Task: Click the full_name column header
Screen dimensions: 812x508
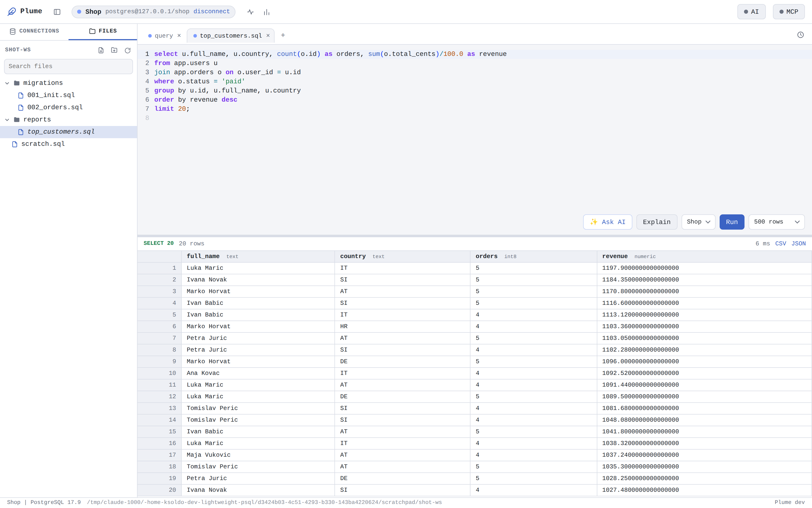Action: [258, 256]
